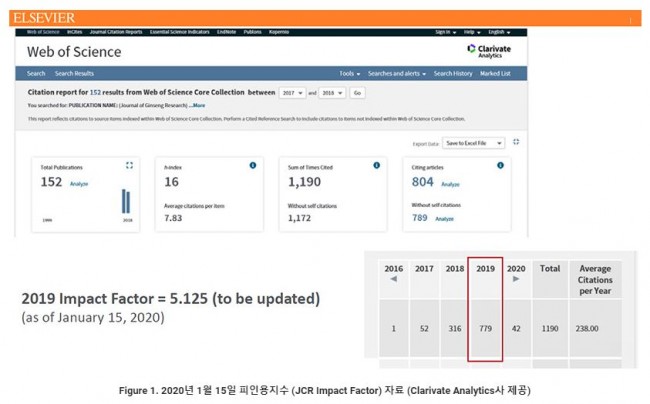Click the Average Citations per Year header
Viewport: 650px width, 404px height.
595,280
